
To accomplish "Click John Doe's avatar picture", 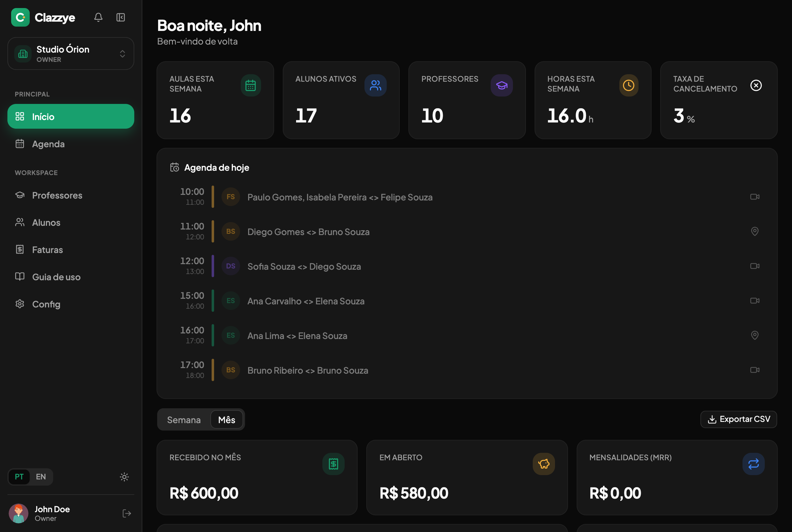I will pyautogui.click(x=18, y=513).
